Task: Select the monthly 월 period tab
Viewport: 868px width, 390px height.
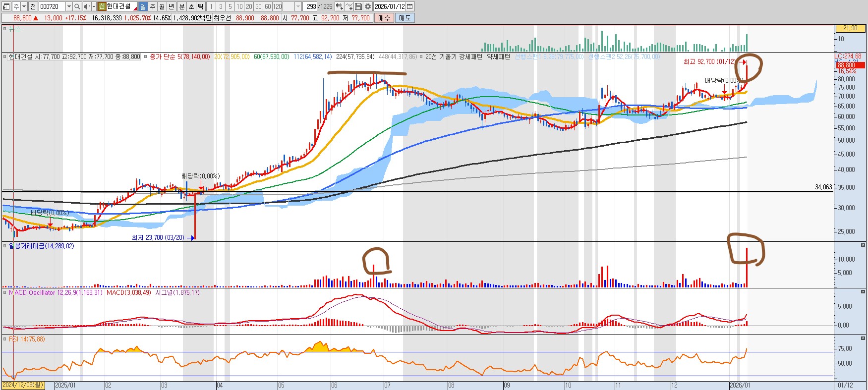Action: coord(162,6)
